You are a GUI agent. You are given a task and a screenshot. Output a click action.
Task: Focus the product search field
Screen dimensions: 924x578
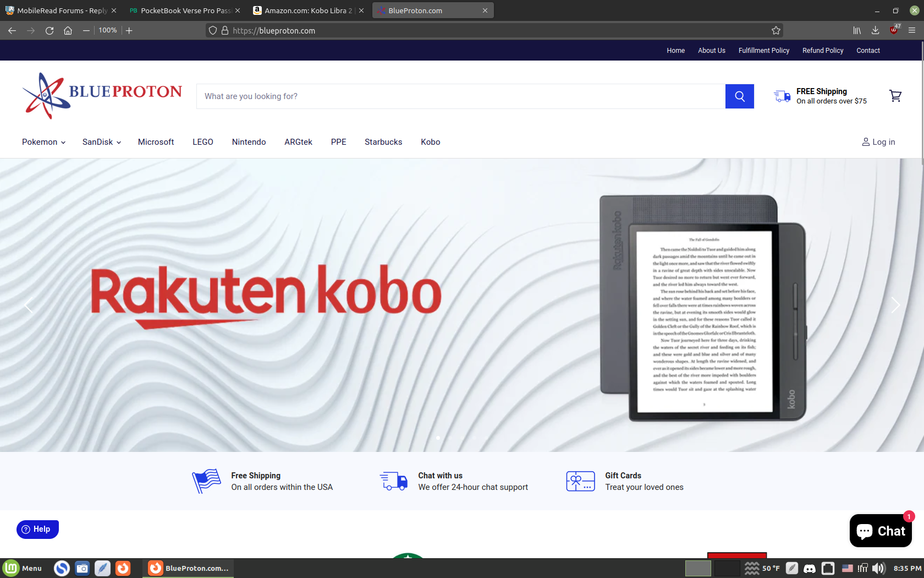[461, 96]
